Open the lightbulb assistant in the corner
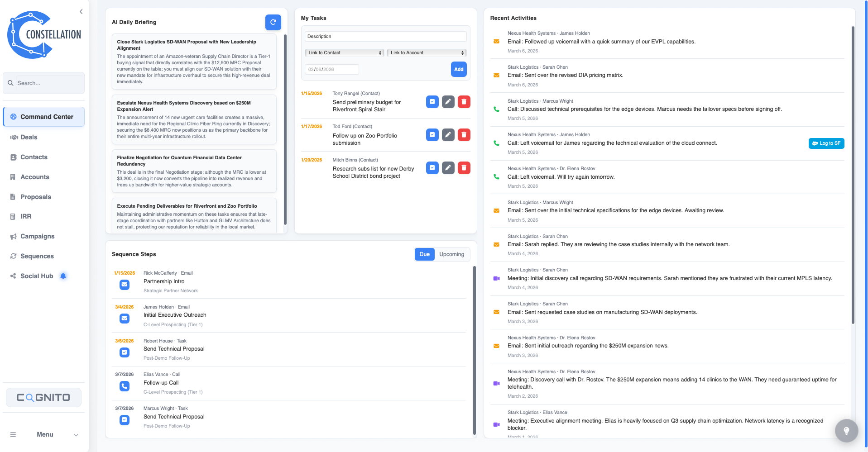The width and height of the screenshot is (868, 452). (x=846, y=430)
